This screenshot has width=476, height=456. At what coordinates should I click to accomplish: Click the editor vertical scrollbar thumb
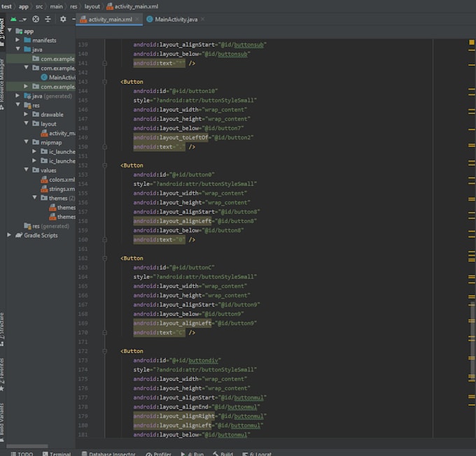(472, 344)
